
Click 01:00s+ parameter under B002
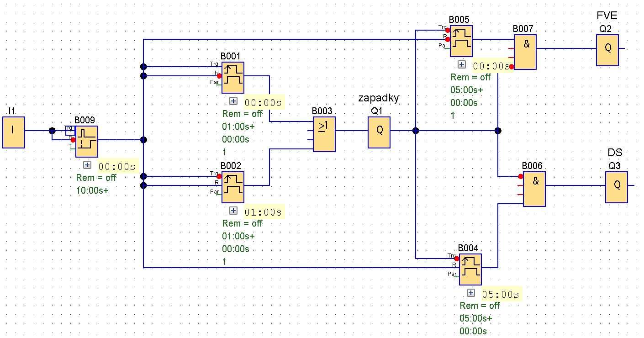(238, 236)
